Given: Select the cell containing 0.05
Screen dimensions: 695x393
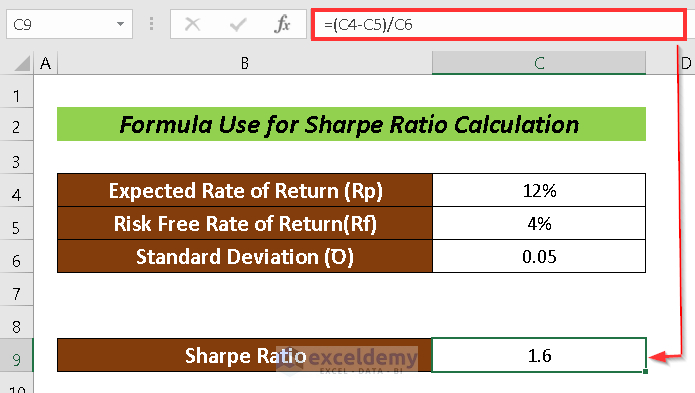Looking at the screenshot, I should (539, 256).
